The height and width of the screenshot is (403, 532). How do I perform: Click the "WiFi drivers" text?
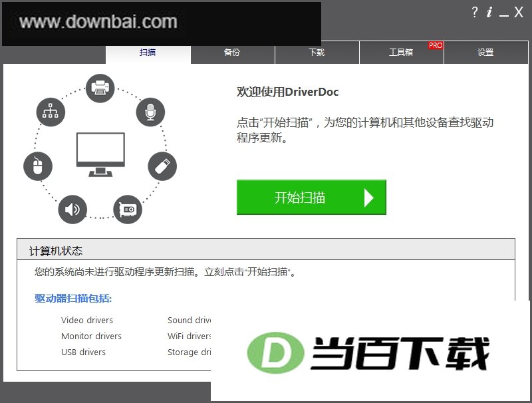click(189, 336)
